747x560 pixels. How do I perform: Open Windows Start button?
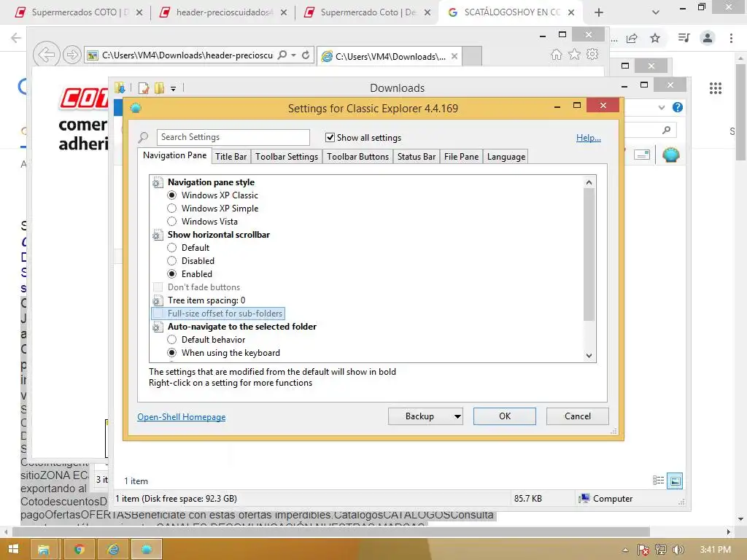pos(13,549)
